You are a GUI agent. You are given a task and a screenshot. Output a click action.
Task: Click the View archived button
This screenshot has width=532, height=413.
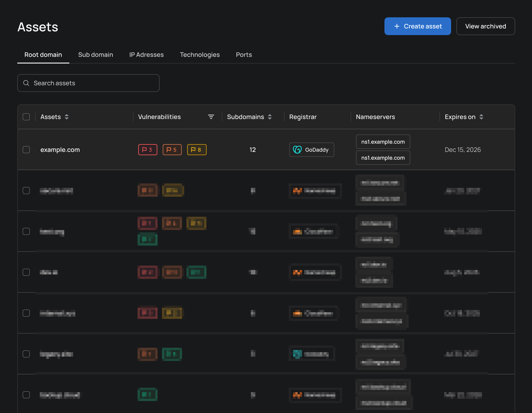(x=485, y=26)
